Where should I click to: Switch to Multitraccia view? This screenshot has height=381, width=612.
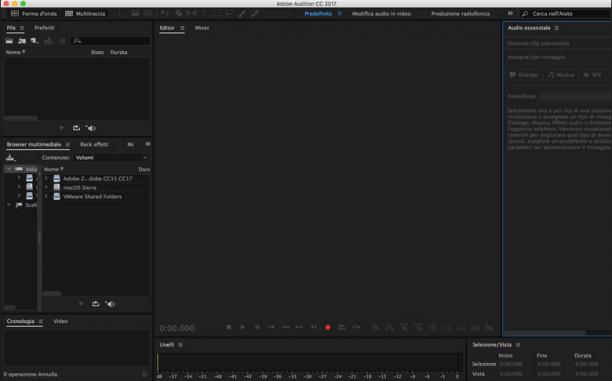tap(85, 14)
